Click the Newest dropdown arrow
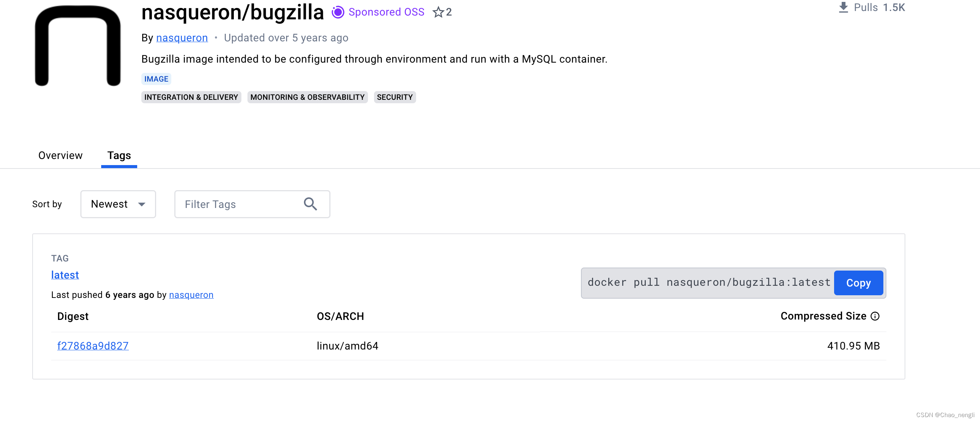Viewport: 980px width, 422px height. click(141, 205)
